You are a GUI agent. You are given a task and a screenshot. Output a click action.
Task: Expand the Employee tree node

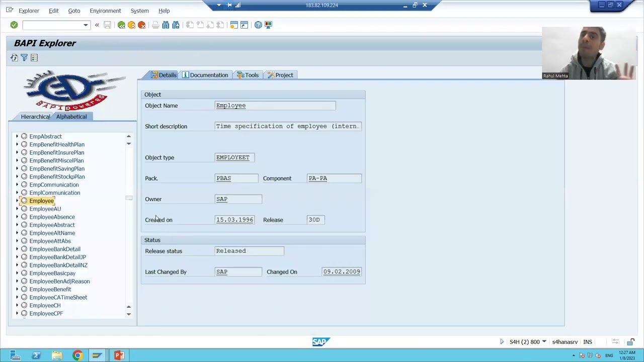coord(17,201)
